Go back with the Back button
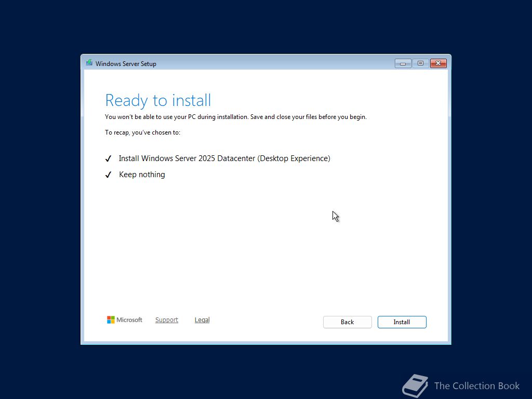This screenshot has height=399, width=532. 348,322
